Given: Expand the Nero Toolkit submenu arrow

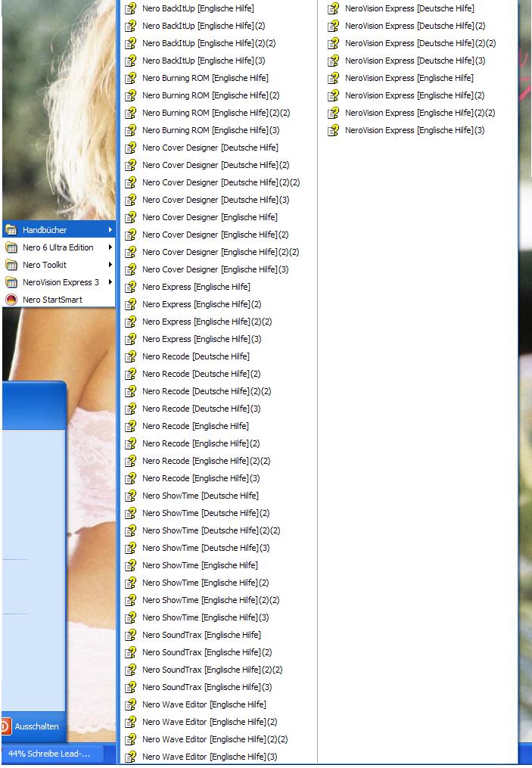Looking at the screenshot, I should coord(110,265).
